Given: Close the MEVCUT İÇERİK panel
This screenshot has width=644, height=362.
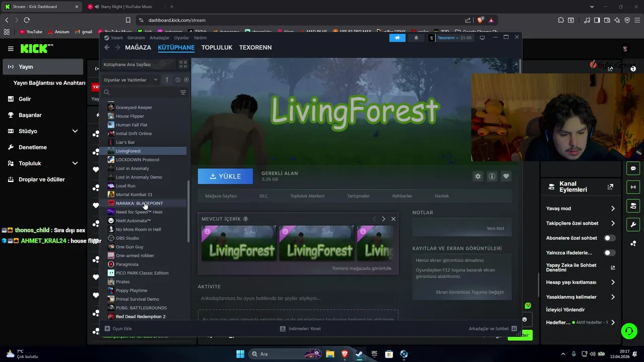Looking at the screenshot, I should coord(393,219).
